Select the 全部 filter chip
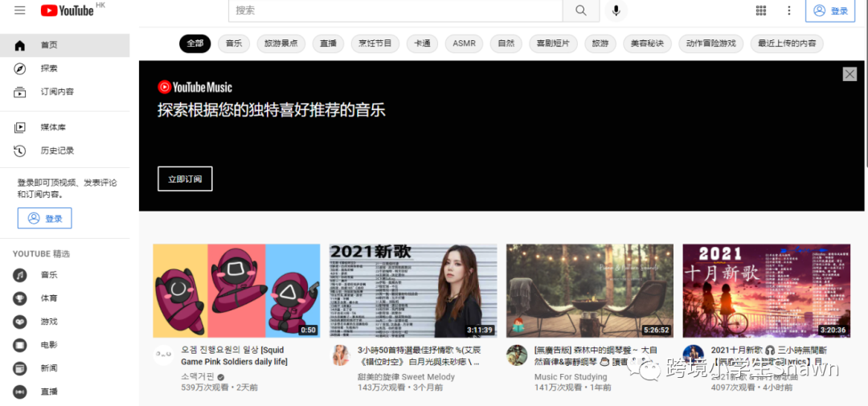This screenshot has height=406, width=868. pyautogui.click(x=194, y=43)
